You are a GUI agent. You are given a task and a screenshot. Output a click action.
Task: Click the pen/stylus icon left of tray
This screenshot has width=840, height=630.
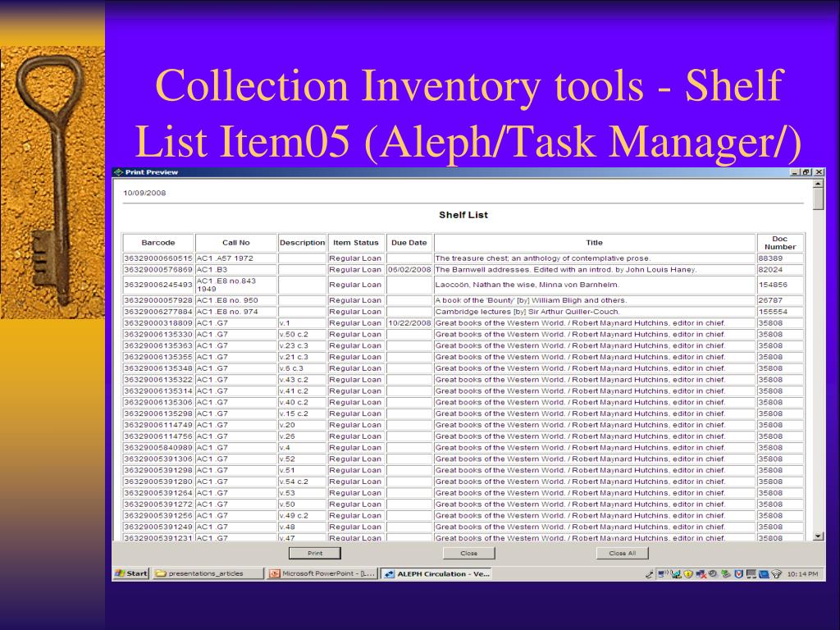(x=650, y=573)
